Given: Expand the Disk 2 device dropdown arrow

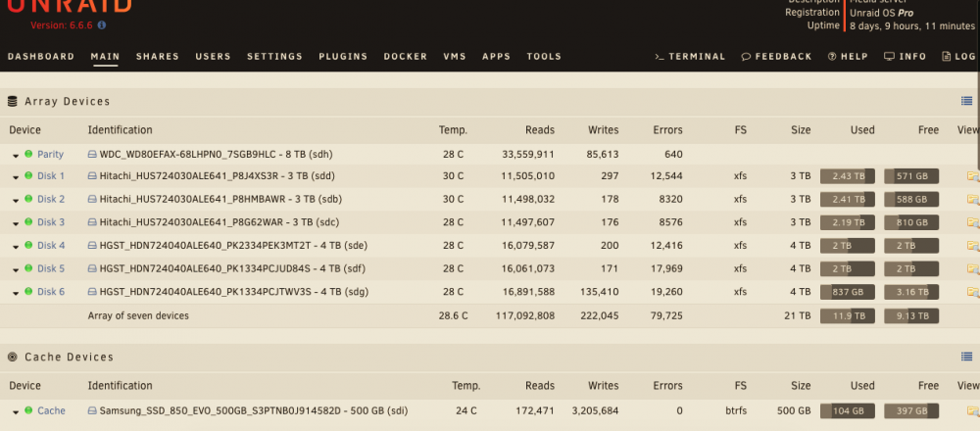Looking at the screenshot, I should (16, 201).
